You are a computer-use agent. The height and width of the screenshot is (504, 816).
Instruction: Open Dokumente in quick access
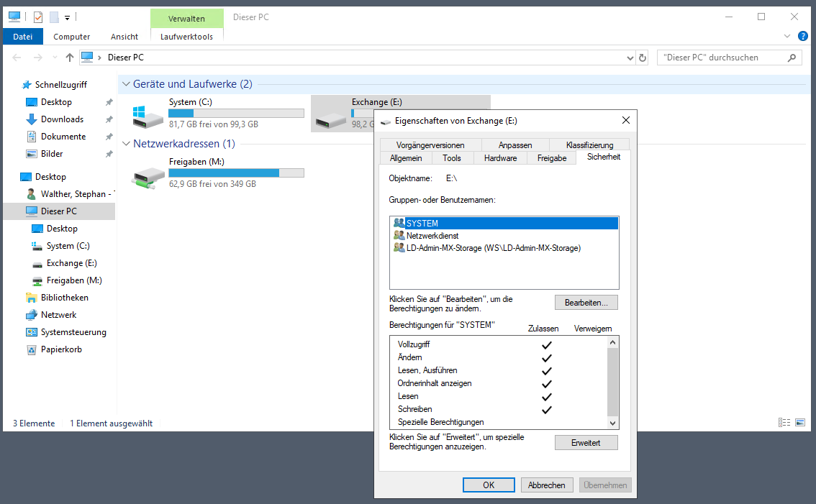[63, 137]
